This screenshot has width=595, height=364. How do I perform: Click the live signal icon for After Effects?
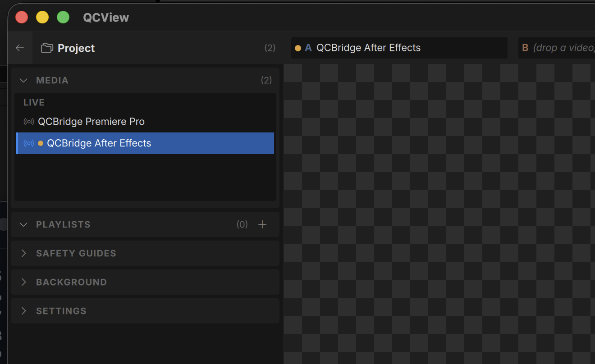pyautogui.click(x=29, y=143)
